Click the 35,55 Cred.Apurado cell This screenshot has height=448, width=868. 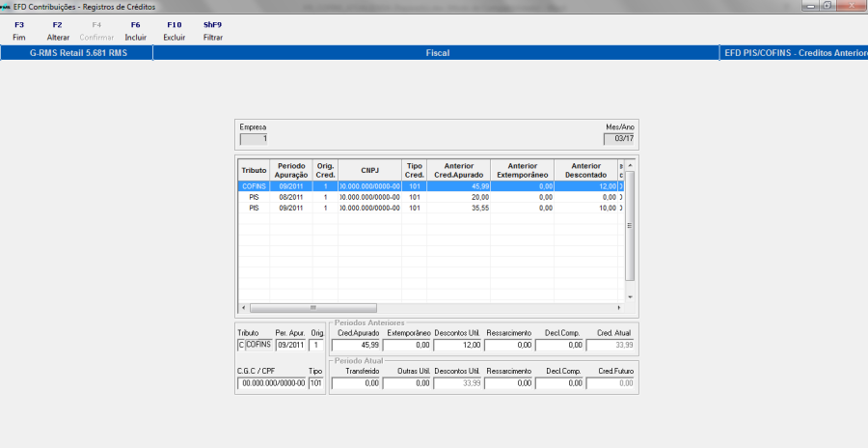pos(458,208)
